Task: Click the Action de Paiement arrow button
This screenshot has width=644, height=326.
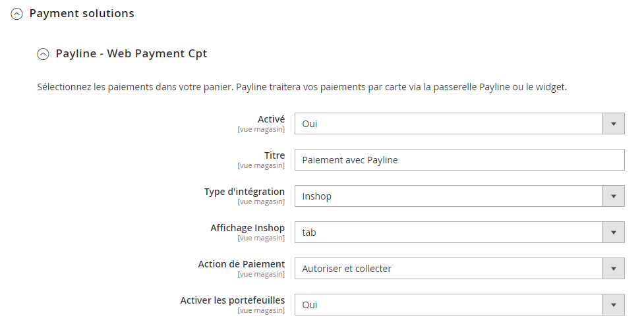Action: click(613, 268)
